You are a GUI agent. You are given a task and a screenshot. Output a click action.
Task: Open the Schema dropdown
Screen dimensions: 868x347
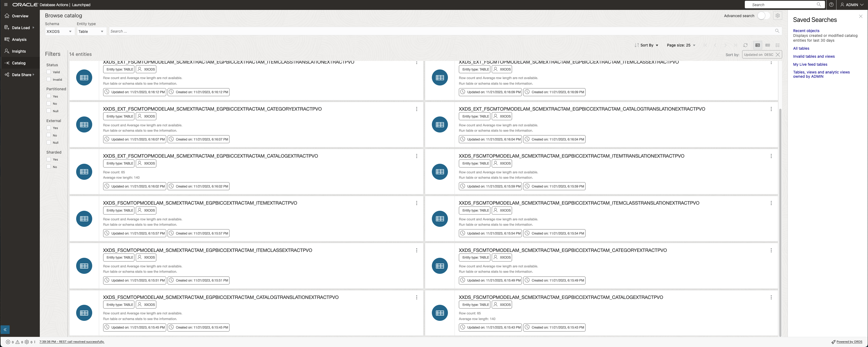pyautogui.click(x=59, y=31)
